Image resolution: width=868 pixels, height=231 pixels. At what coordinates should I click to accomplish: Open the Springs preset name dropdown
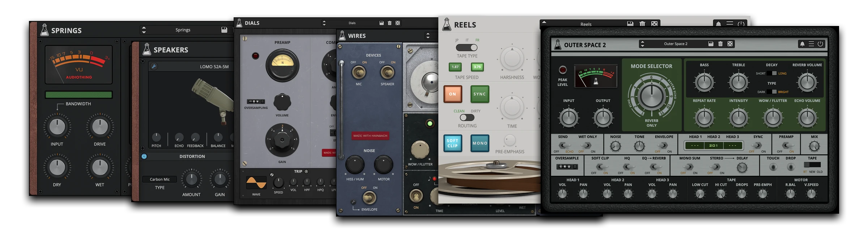pos(183,30)
